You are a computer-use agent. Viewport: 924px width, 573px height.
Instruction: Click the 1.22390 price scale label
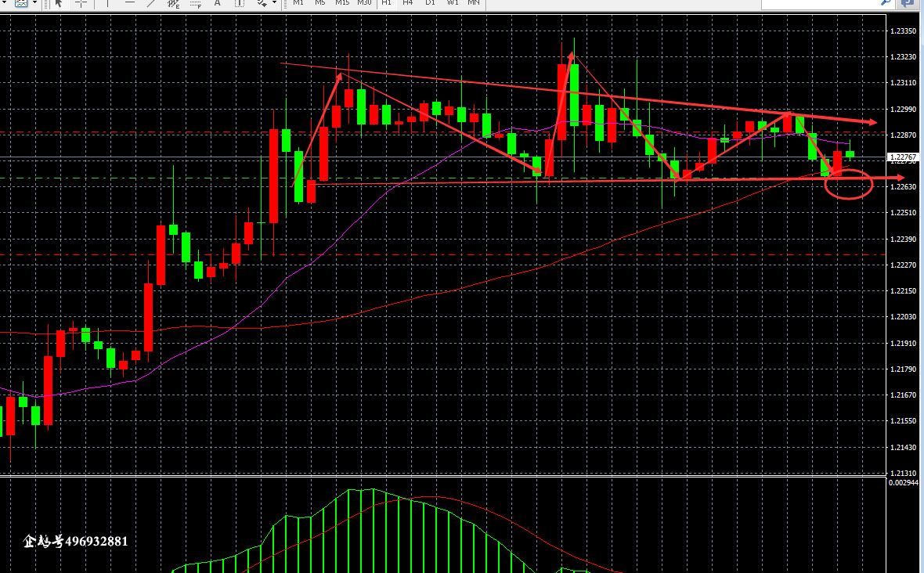(904, 239)
